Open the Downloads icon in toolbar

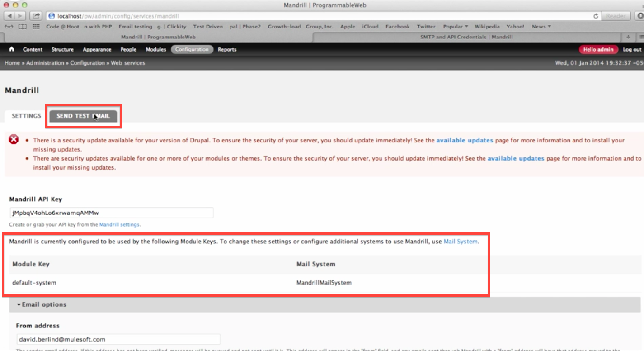(640, 16)
